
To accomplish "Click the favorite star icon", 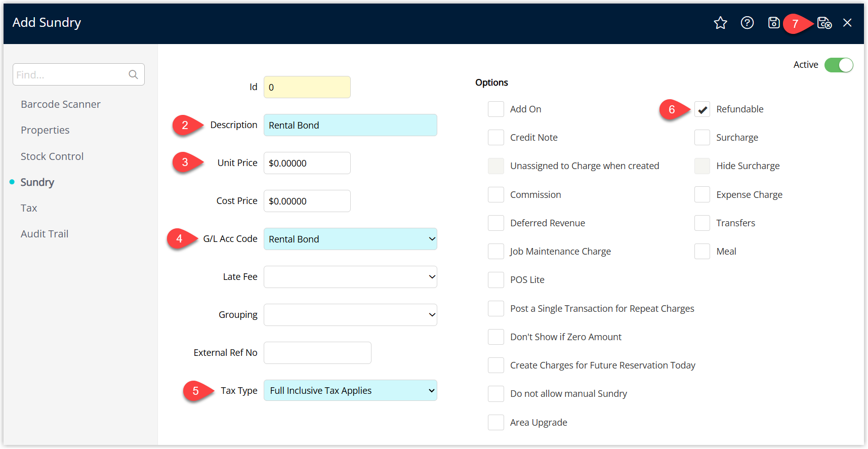I will pyautogui.click(x=720, y=23).
